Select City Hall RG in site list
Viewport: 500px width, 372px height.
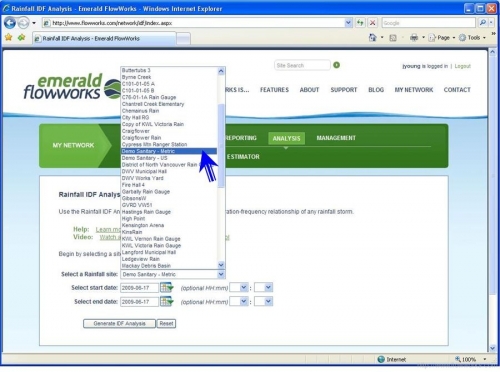[x=169, y=117]
